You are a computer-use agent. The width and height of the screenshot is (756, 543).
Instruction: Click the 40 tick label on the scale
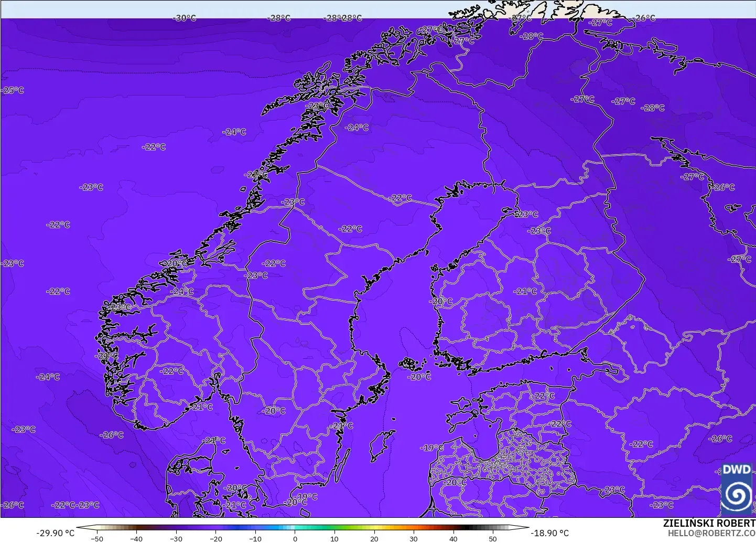pyautogui.click(x=453, y=538)
